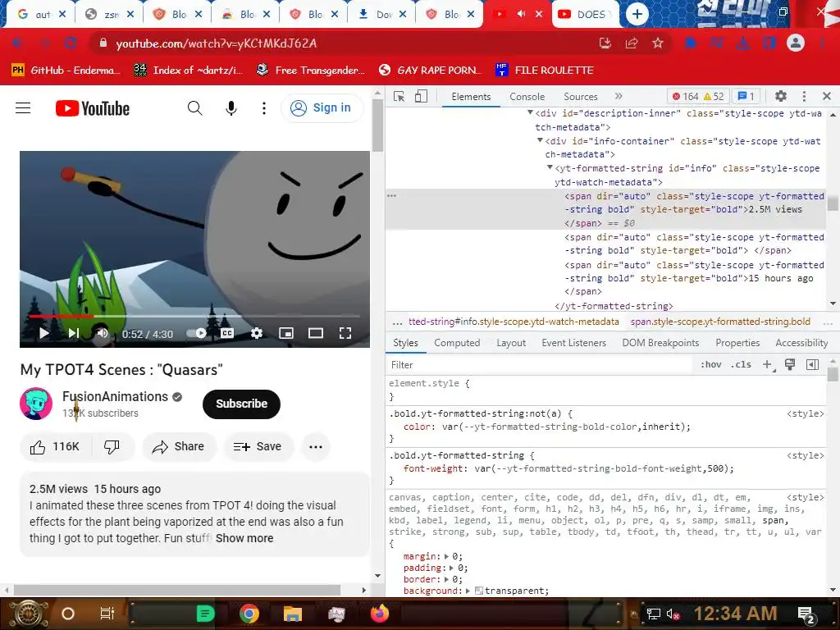The width and height of the screenshot is (840, 630).
Task: Open the YouTube hamburger guide menu
Action: coord(23,108)
